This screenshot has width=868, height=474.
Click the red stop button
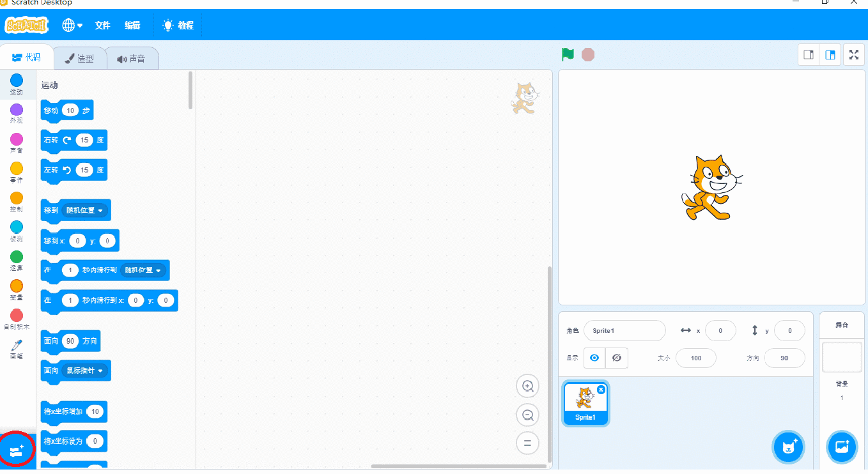tap(588, 54)
